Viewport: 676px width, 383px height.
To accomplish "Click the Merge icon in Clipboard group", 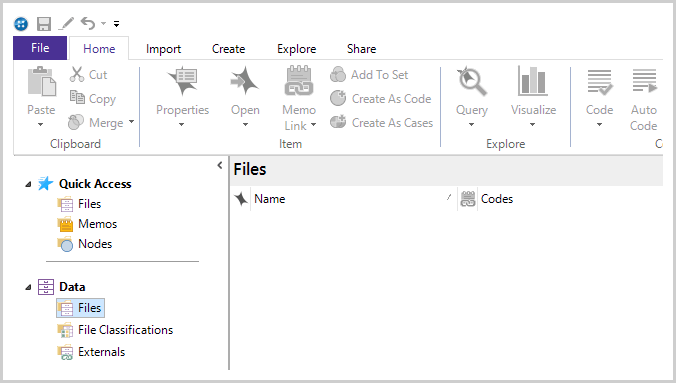I will pyautogui.click(x=76, y=122).
